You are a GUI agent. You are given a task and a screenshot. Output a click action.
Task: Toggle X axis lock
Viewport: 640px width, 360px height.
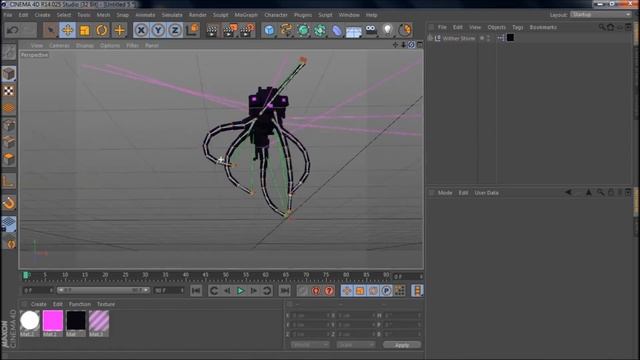[x=141, y=30]
